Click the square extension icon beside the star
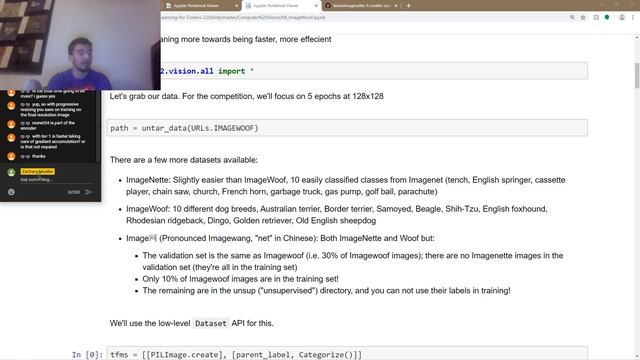 coord(596,18)
